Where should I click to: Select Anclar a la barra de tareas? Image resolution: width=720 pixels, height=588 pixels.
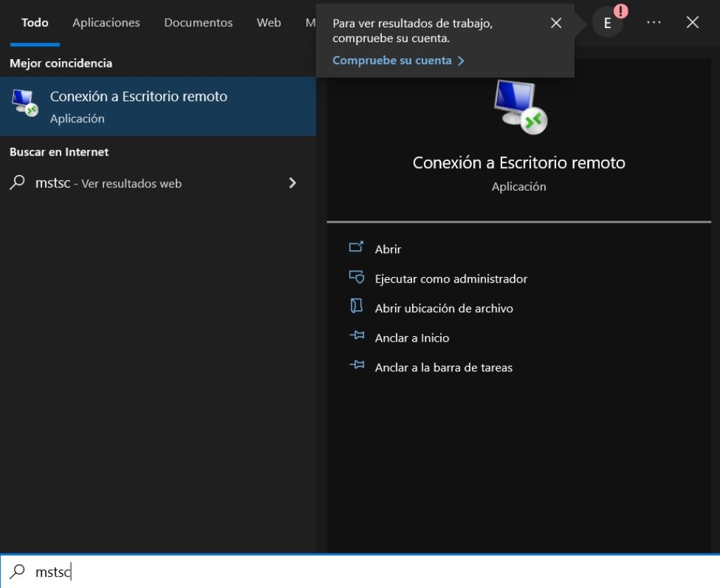(x=444, y=367)
